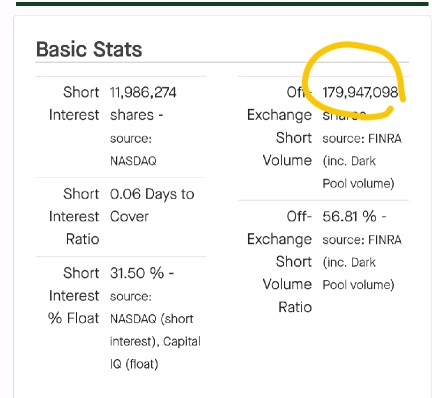Click Capital IQ (float) source text

155,353
